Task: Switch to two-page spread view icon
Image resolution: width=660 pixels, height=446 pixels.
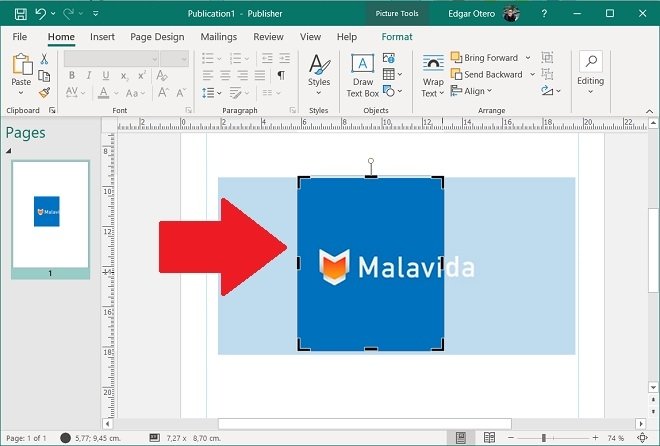Action: point(489,438)
